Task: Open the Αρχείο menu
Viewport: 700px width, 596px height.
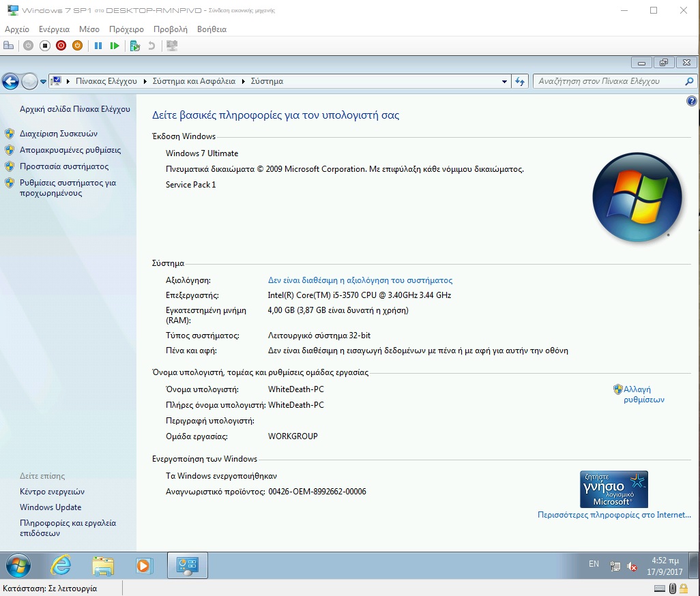Action: (x=17, y=29)
